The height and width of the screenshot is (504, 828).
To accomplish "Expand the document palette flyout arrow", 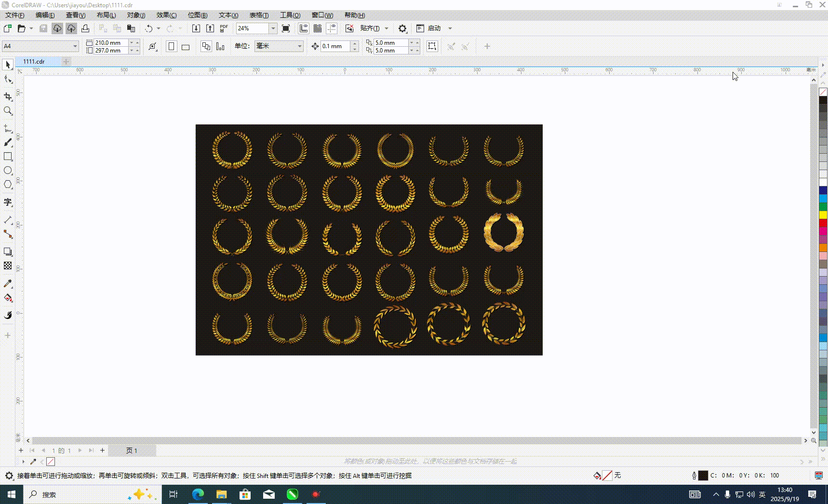I will pyautogui.click(x=23, y=462).
